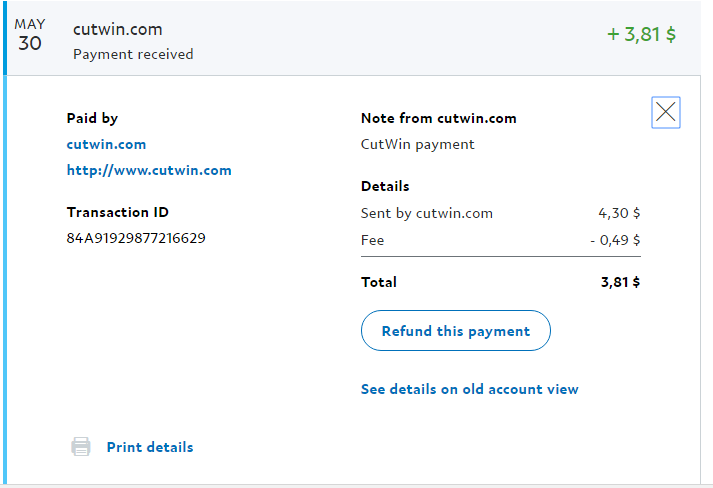Visit the http://www.cutwin.com link
713x488 pixels.
[x=149, y=170]
